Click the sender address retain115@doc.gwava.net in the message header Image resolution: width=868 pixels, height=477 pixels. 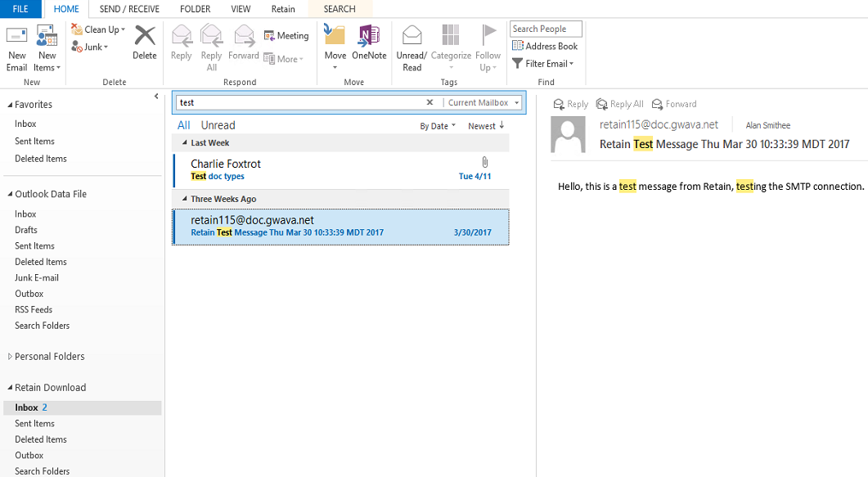coord(659,125)
